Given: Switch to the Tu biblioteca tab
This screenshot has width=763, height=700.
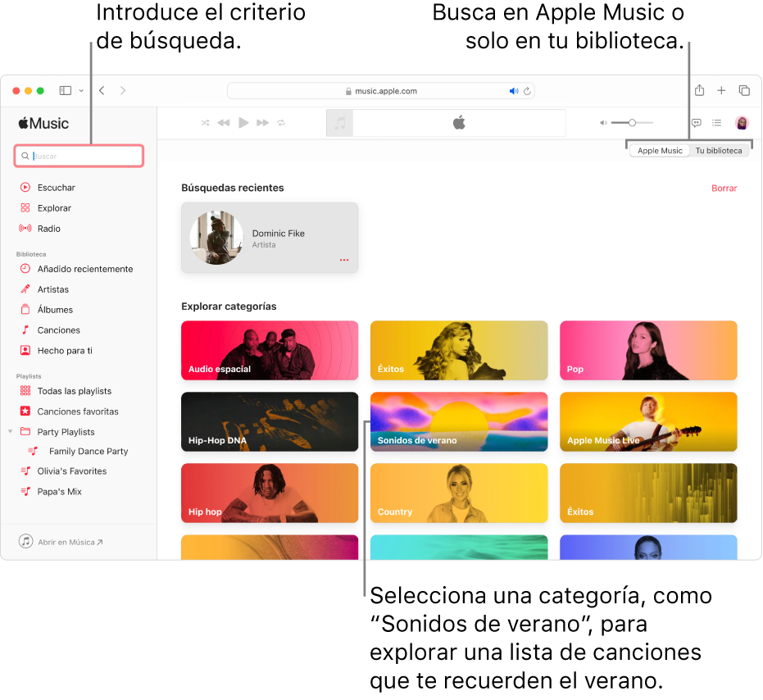Looking at the screenshot, I should (x=719, y=150).
